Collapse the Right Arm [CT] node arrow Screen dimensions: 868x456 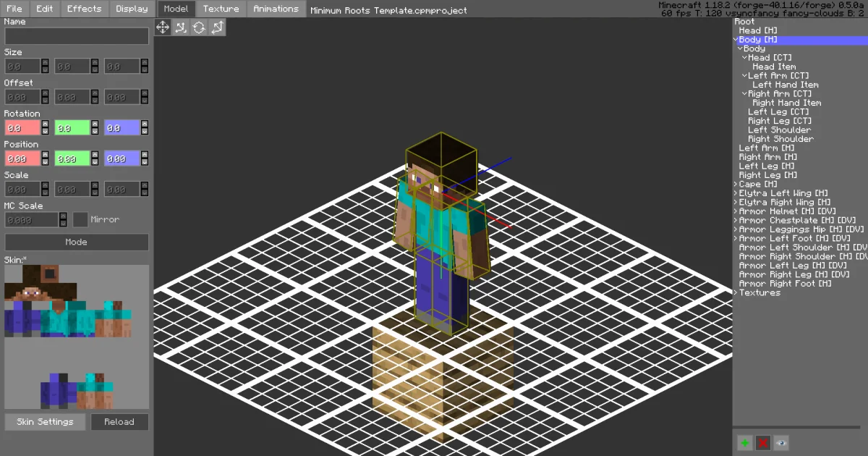point(744,94)
